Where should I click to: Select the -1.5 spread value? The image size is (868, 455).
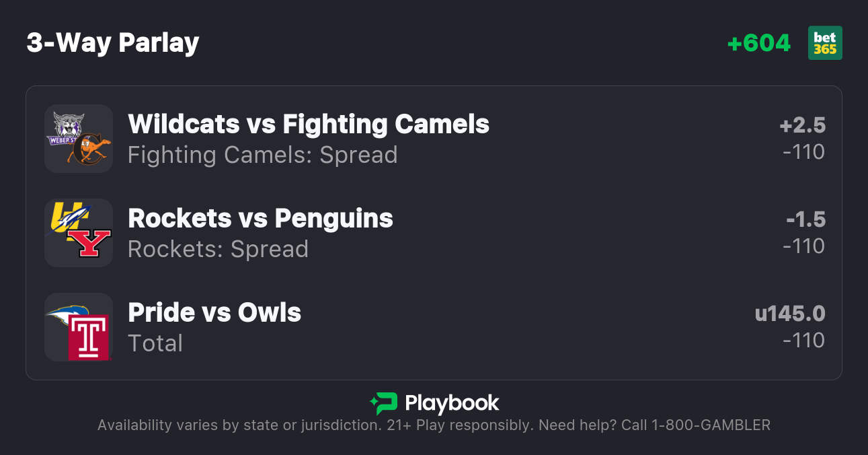click(805, 219)
